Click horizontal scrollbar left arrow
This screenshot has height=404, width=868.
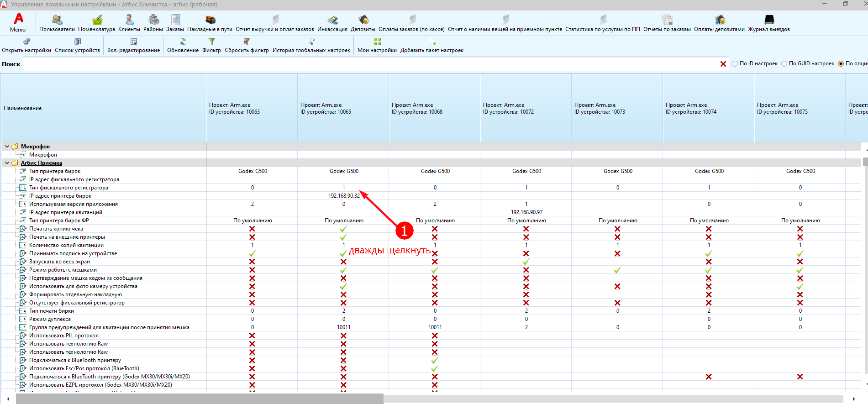pyautogui.click(x=8, y=399)
